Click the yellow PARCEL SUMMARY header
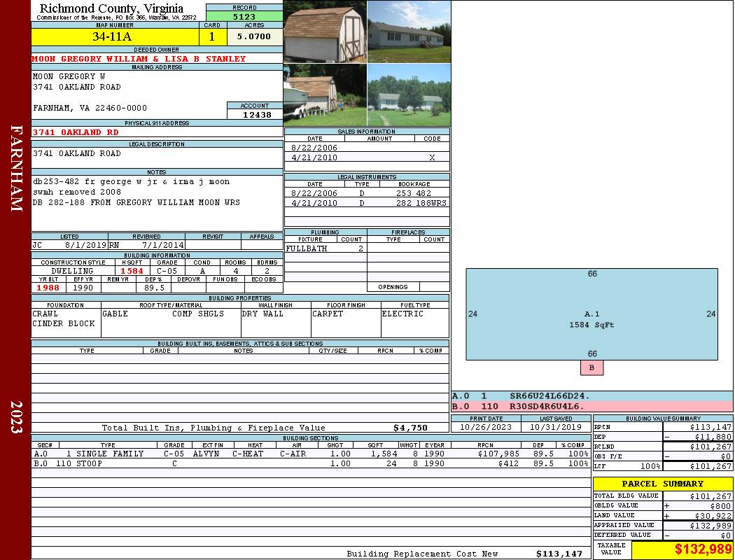The width and height of the screenshot is (735, 560). click(x=662, y=484)
